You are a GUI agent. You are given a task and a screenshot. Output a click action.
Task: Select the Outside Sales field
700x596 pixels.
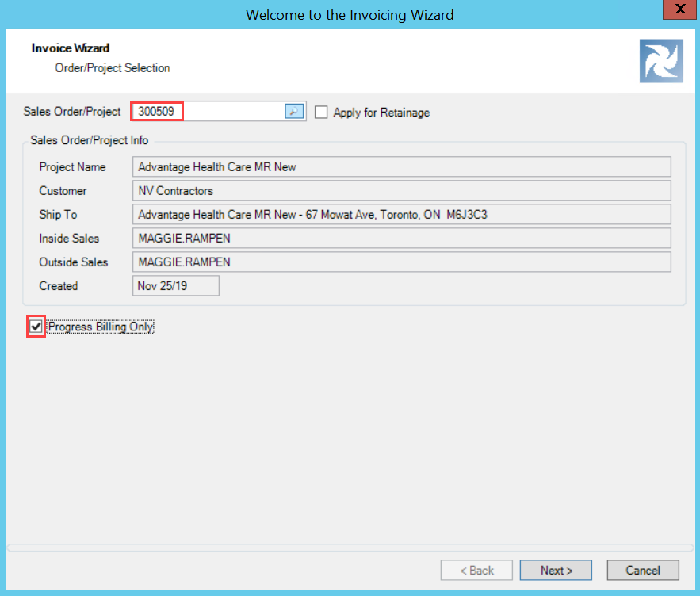(401, 262)
